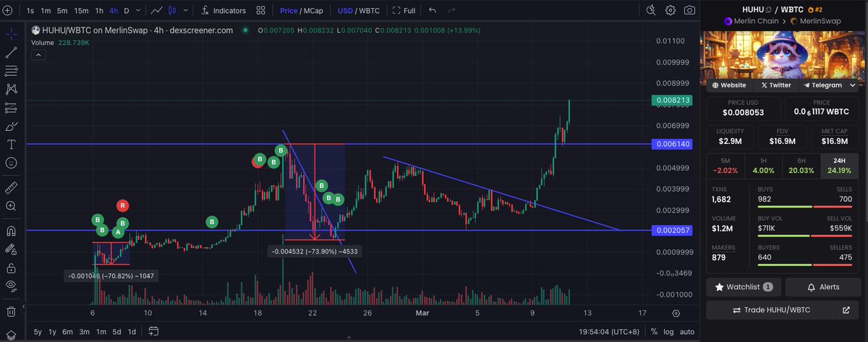Click the redo arrow
The height and width of the screenshot is (342, 868).
[452, 11]
